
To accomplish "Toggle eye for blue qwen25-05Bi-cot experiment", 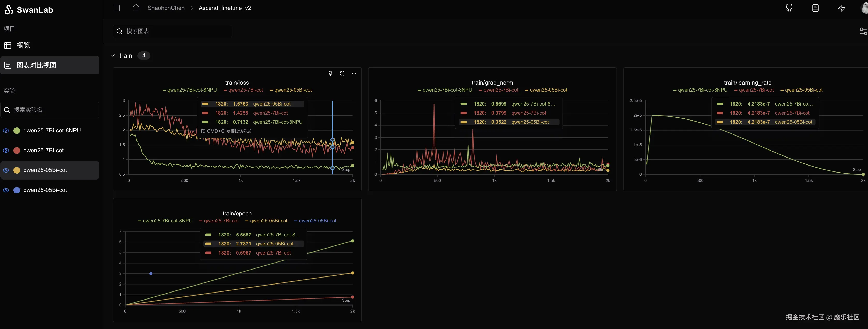I will point(6,190).
